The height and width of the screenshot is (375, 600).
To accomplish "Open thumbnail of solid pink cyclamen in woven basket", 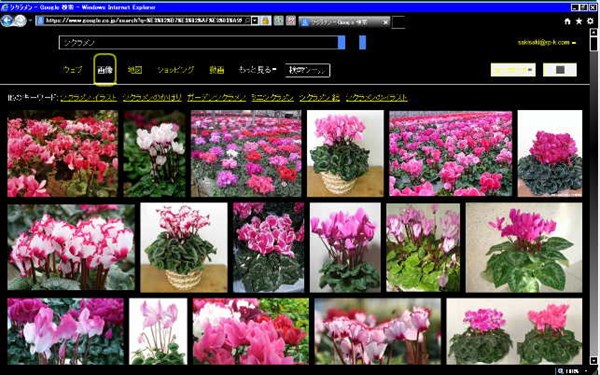I will pos(345,153).
